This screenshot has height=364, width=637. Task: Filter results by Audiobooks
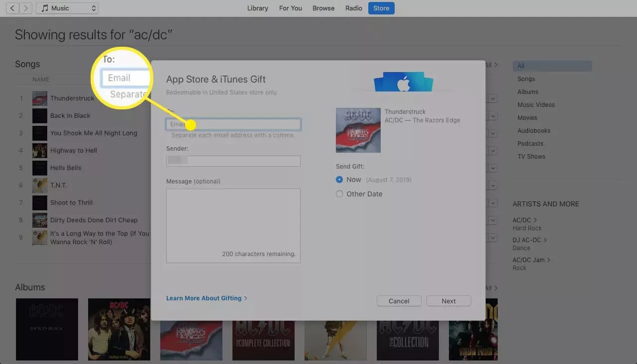point(534,130)
